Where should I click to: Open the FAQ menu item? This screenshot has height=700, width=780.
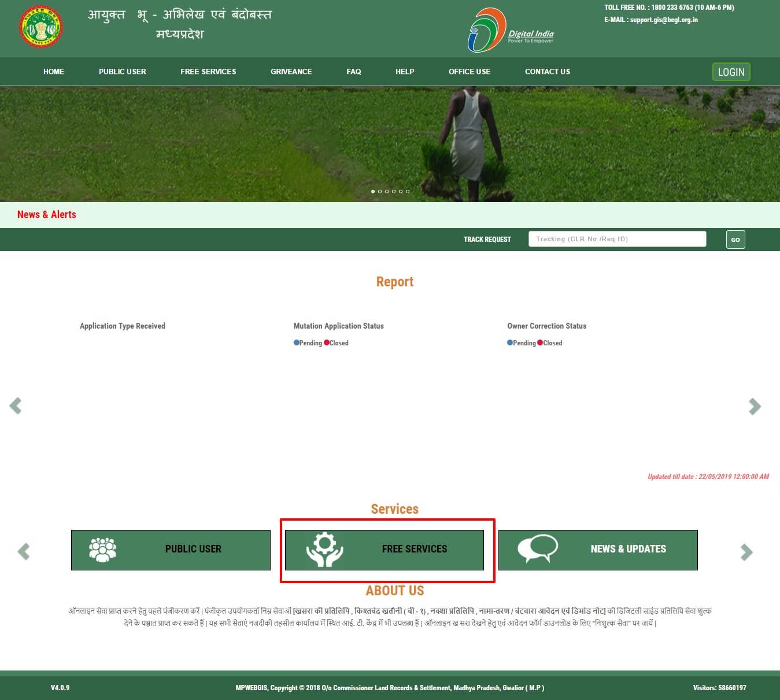pyautogui.click(x=353, y=71)
